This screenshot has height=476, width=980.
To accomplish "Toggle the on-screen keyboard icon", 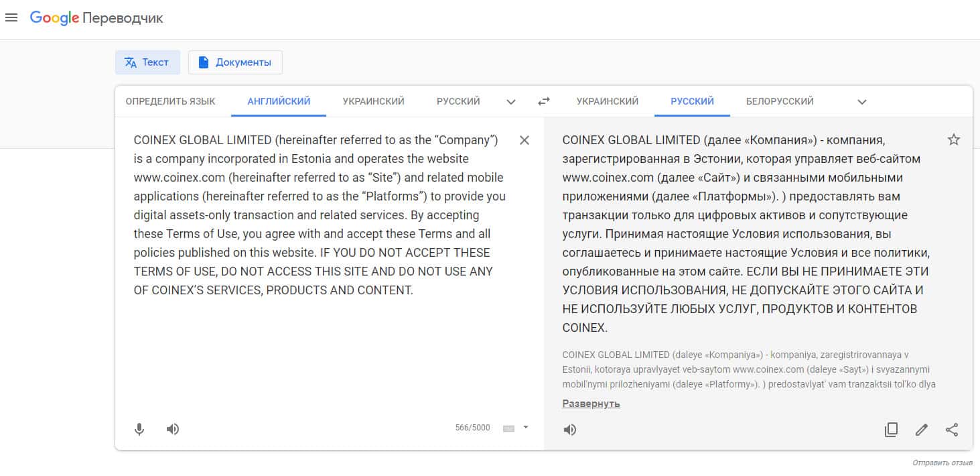I will (x=508, y=428).
